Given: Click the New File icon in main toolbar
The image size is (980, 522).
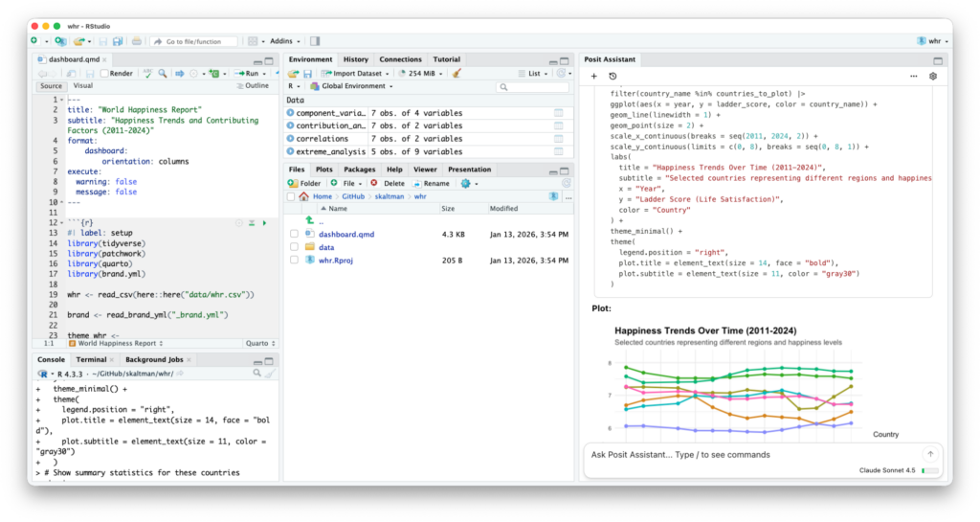Looking at the screenshot, I should [x=34, y=41].
